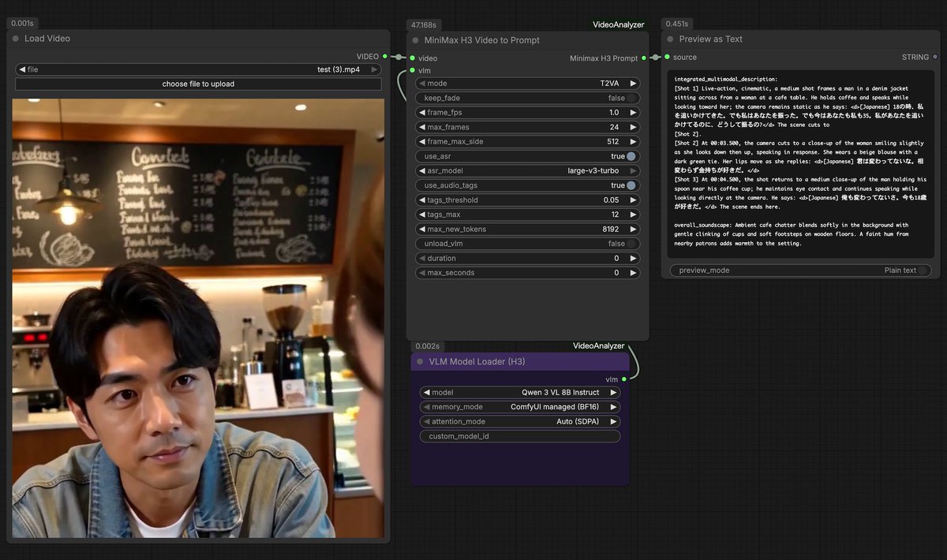Decrease frame_max_side with left arrow
This screenshot has height=560, width=947.
coord(421,141)
